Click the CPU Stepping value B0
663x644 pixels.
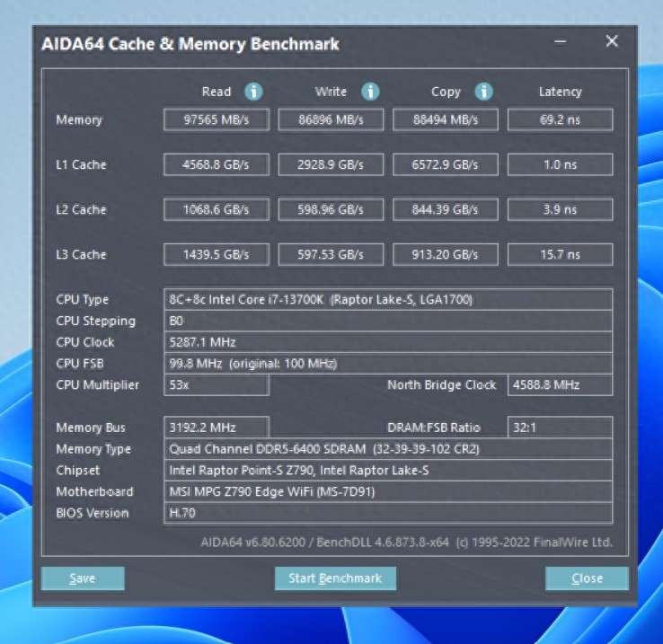pos(388,321)
